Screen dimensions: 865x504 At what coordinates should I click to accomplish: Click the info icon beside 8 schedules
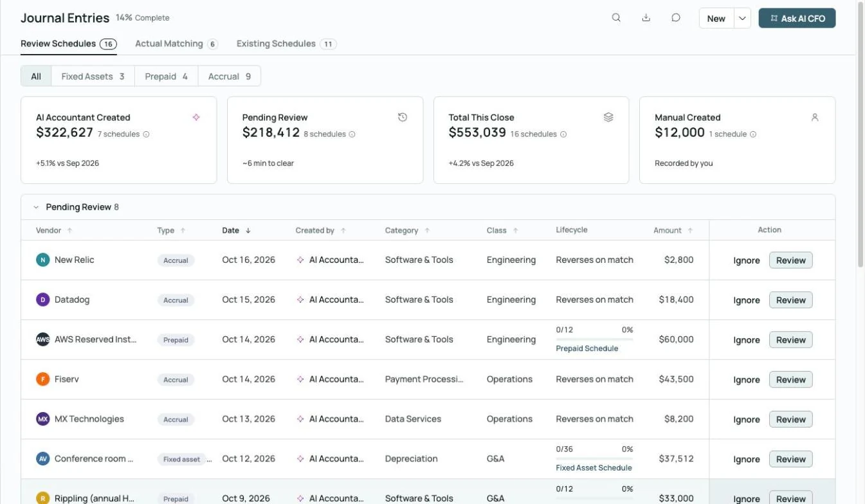coord(352,134)
